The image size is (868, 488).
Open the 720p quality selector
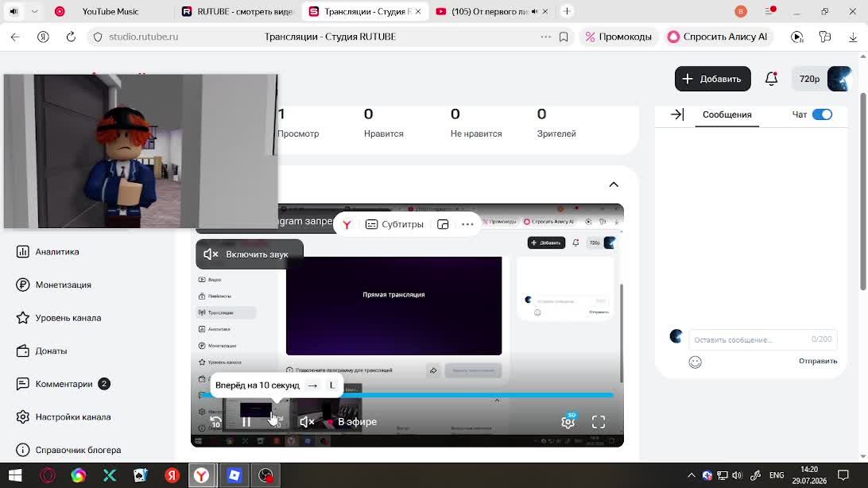809,79
